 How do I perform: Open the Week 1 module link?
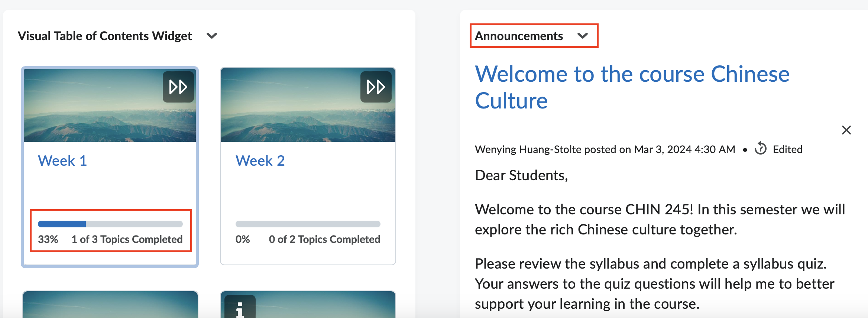coord(62,161)
